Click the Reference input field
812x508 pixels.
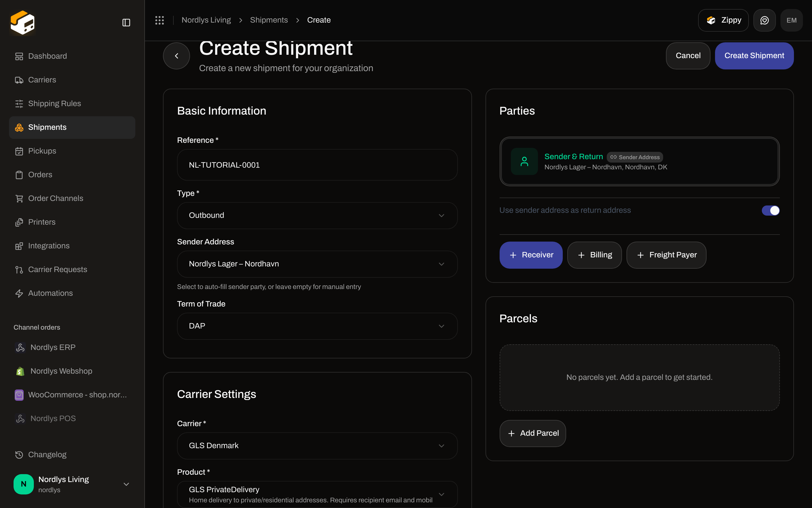pos(317,165)
